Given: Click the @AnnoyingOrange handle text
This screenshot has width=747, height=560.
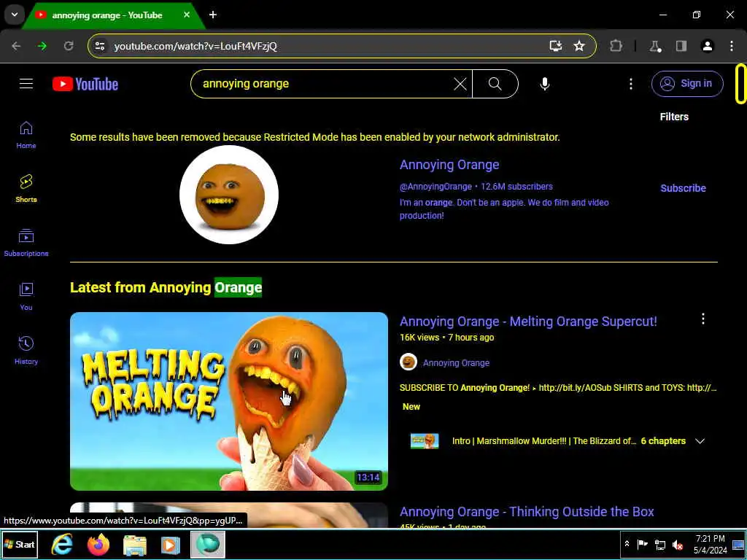Looking at the screenshot, I should pyautogui.click(x=436, y=187).
